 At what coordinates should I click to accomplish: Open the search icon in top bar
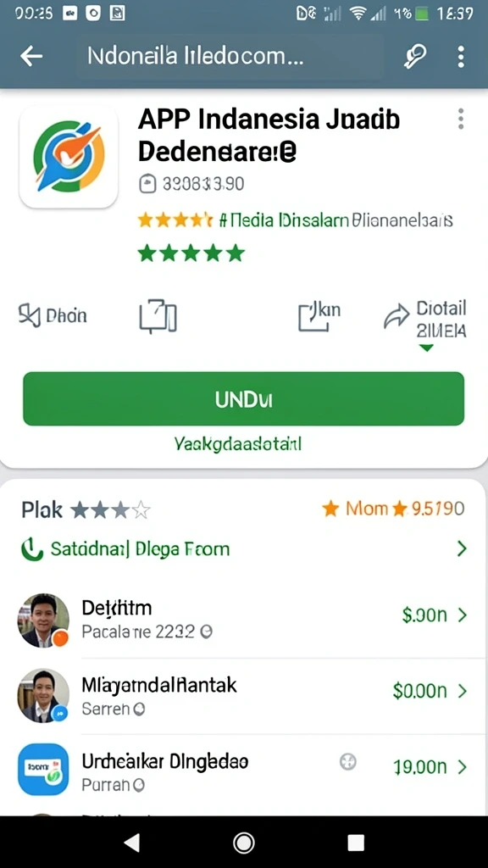414,56
